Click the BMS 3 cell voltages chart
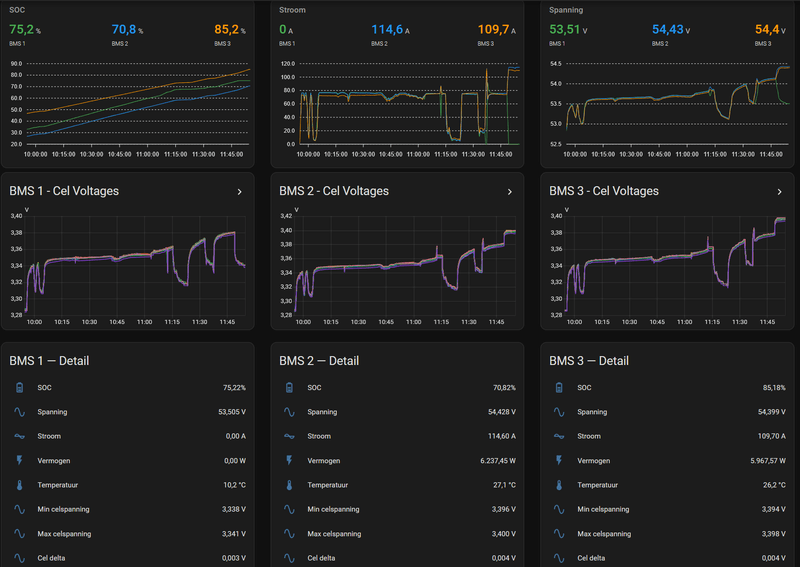This screenshot has height=567, width=800. click(x=667, y=266)
